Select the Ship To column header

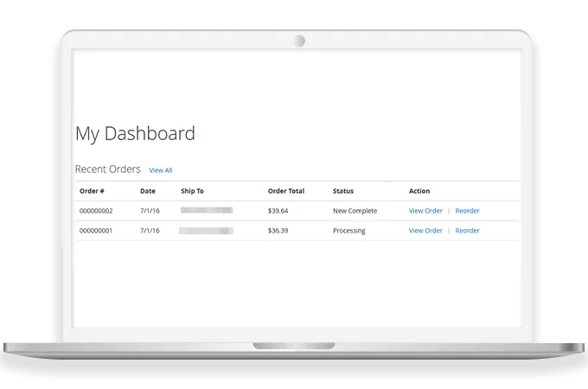point(192,191)
